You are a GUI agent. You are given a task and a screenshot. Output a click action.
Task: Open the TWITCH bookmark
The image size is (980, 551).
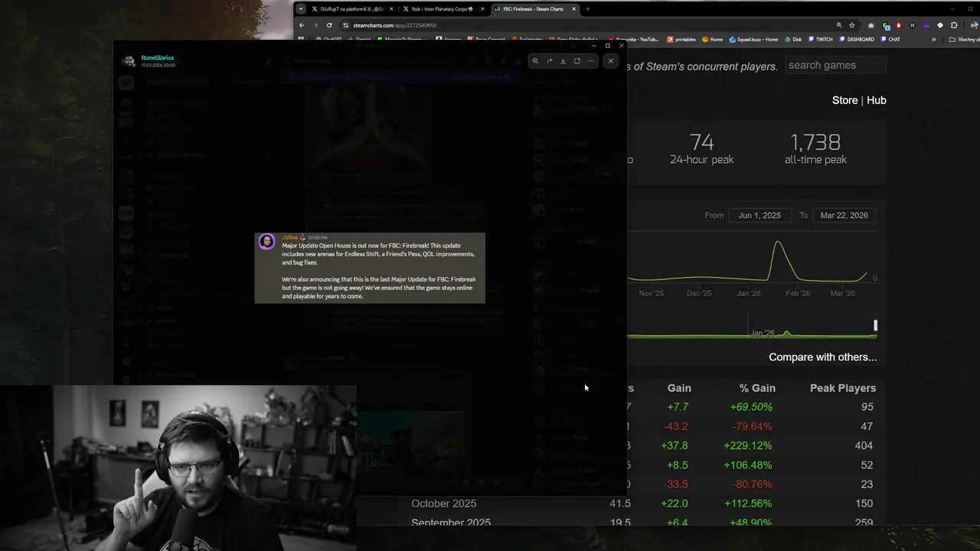tap(819, 39)
